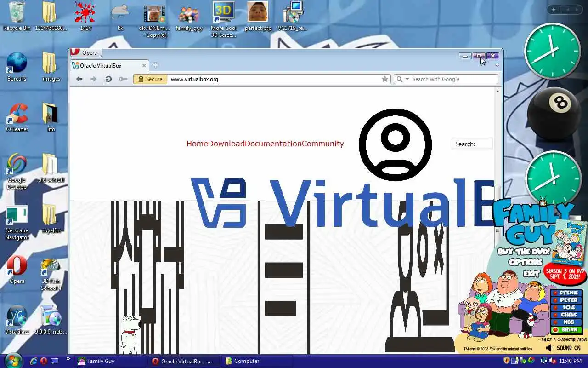588x368 pixels.
Task: Open the Community link
Action: click(x=323, y=144)
